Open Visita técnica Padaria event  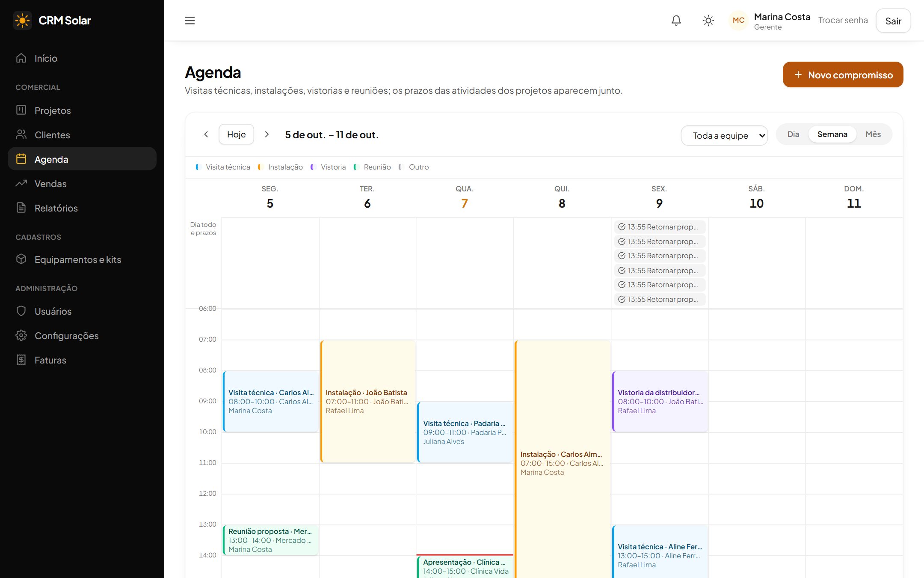465,432
